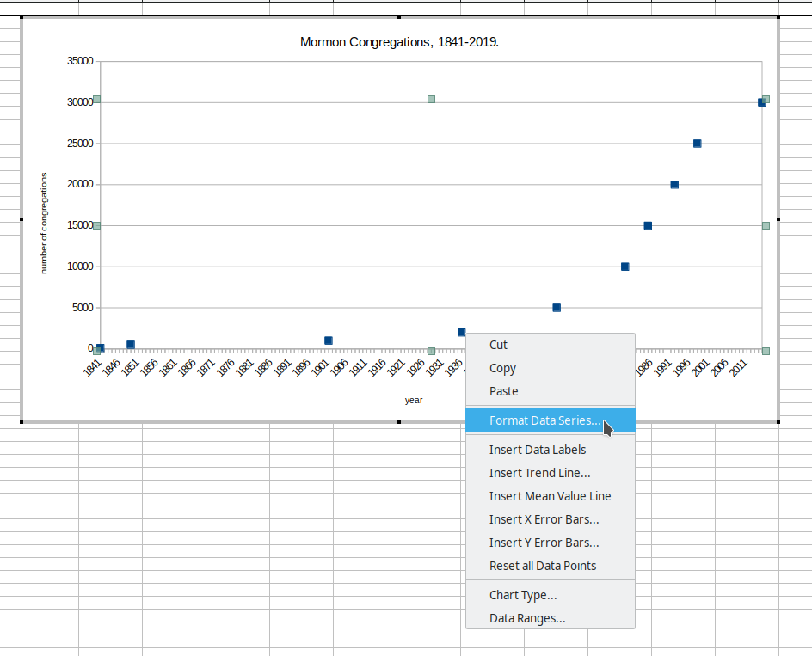Click the data point at 15000
This screenshot has height=656, width=812.
click(648, 226)
